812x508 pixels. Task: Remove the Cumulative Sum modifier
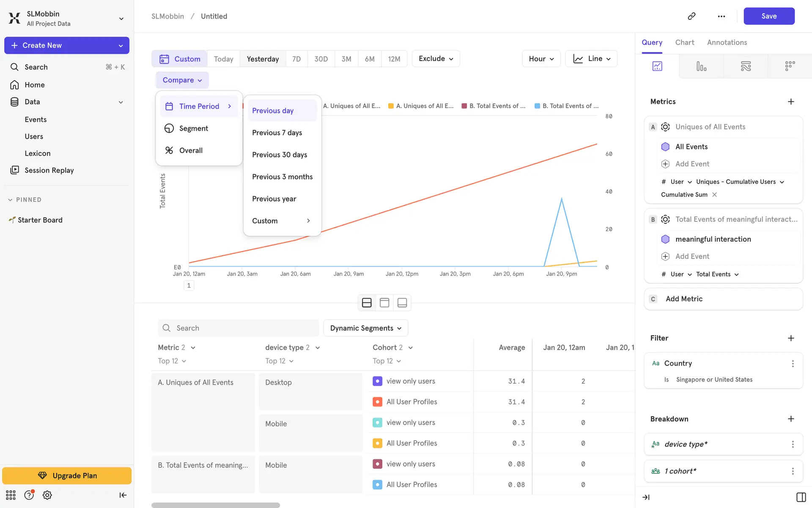(x=714, y=195)
